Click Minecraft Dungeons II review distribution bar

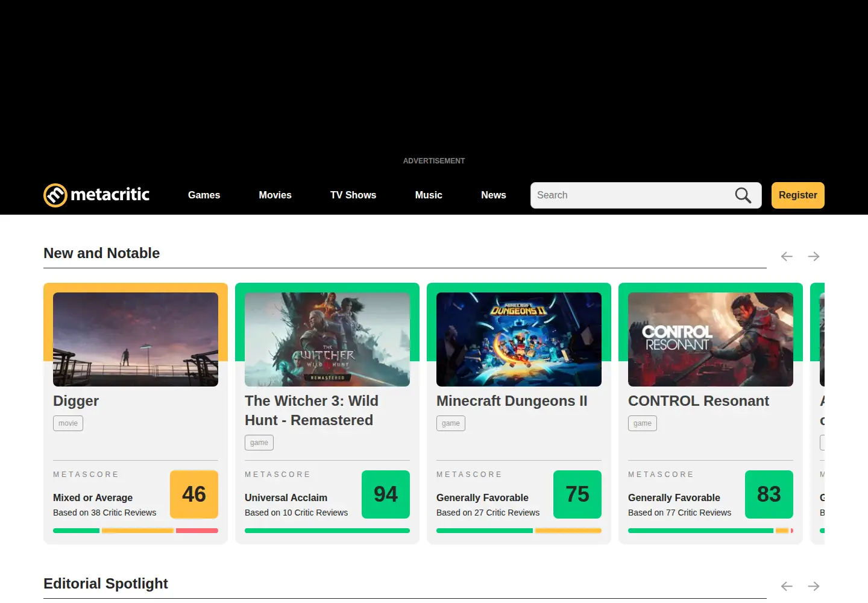point(519,531)
